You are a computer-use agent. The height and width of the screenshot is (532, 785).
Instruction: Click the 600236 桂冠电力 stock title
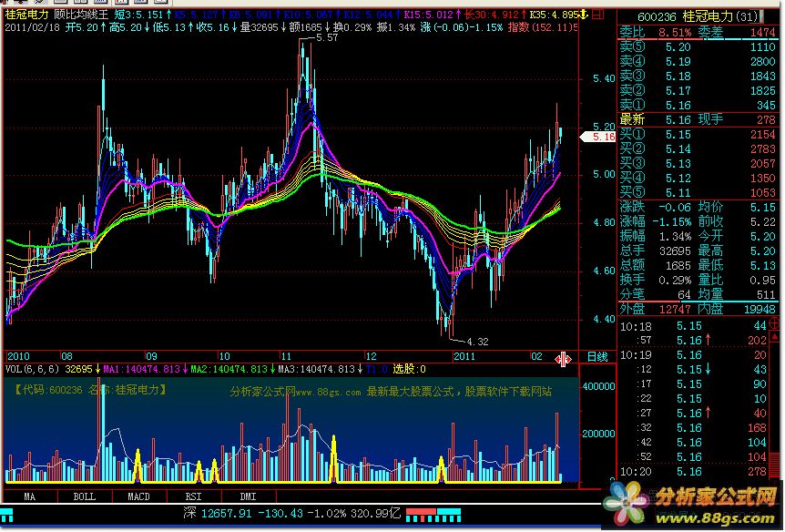click(x=698, y=16)
